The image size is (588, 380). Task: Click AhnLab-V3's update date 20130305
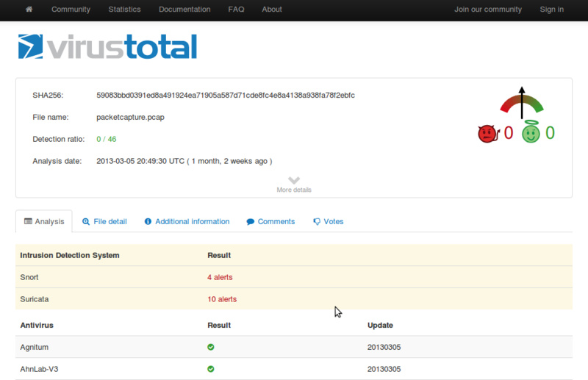(384, 369)
